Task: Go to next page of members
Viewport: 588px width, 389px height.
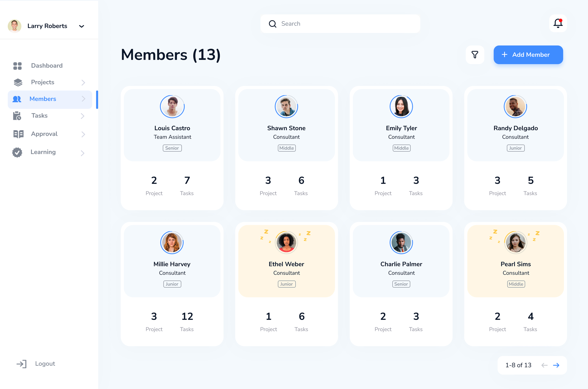Action: coord(556,365)
